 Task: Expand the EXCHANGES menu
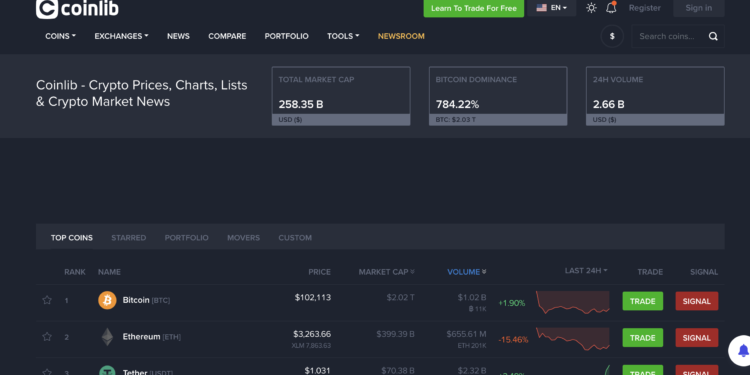[121, 36]
